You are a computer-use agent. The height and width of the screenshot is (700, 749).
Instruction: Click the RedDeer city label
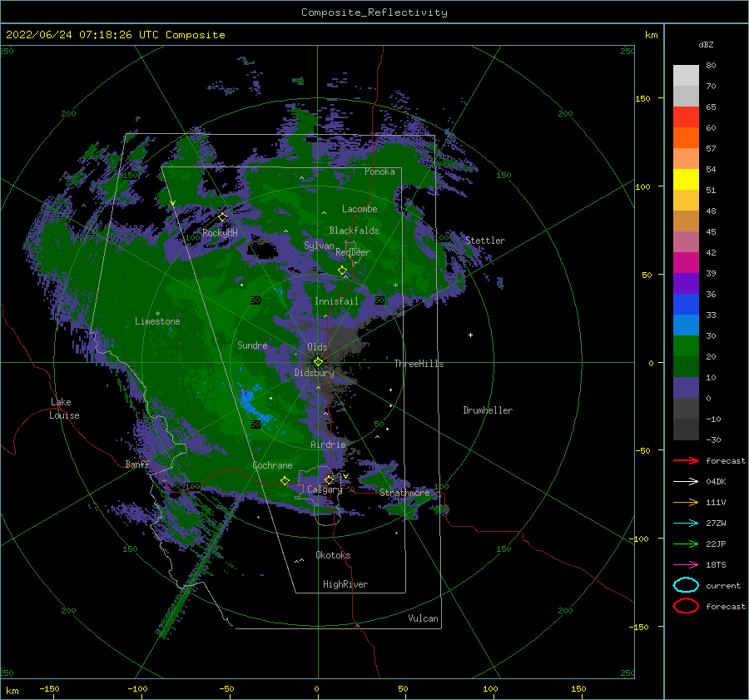(353, 252)
